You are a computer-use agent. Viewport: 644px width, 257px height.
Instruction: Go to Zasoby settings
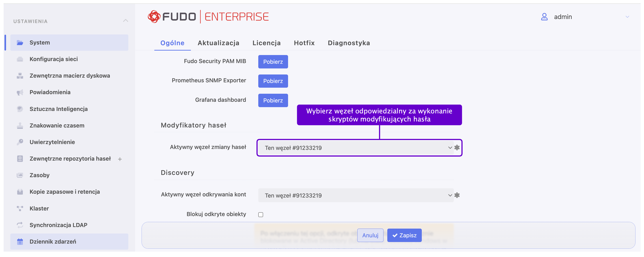coord(69,175)
